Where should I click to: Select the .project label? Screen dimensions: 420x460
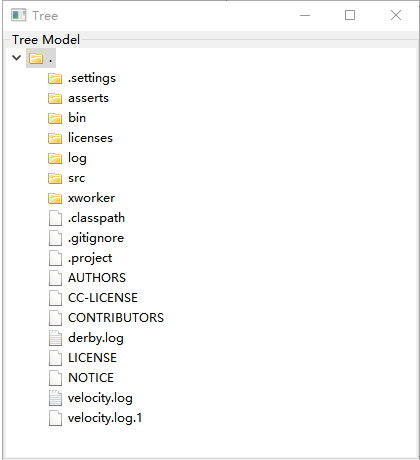(x=90, y=258)
